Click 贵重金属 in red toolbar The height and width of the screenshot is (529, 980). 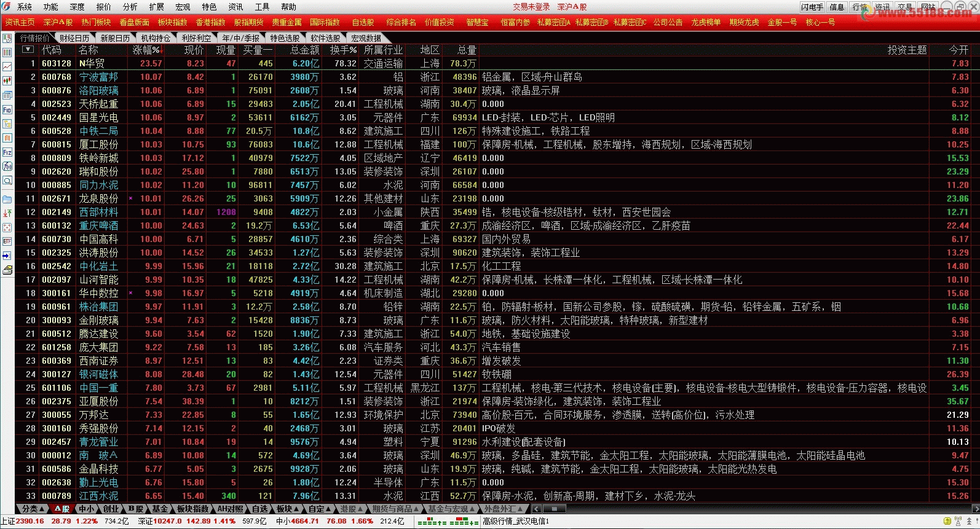287,22
